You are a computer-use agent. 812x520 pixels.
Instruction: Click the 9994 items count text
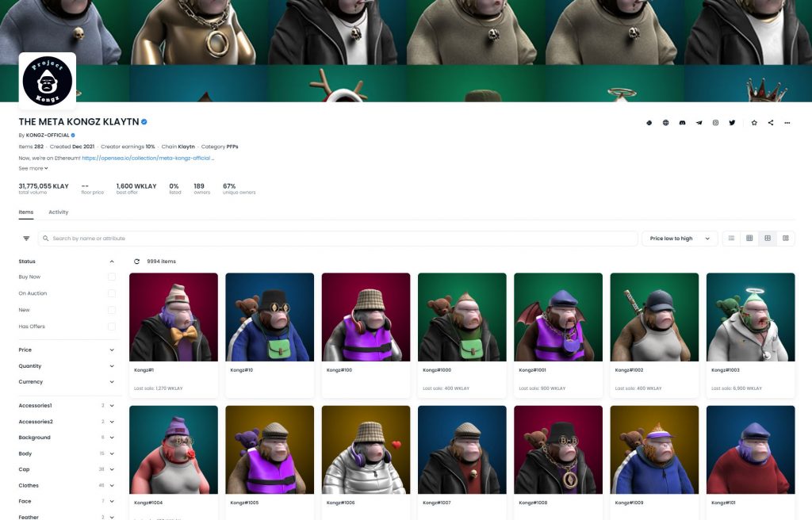(x=161, y=262)
